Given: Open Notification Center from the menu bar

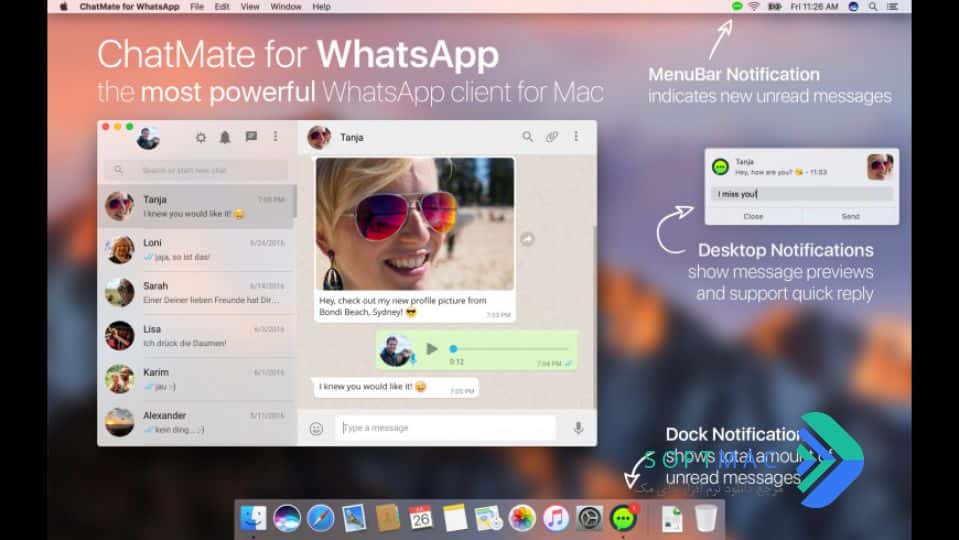Looking at the screenshot, I should tap(892, 7).
